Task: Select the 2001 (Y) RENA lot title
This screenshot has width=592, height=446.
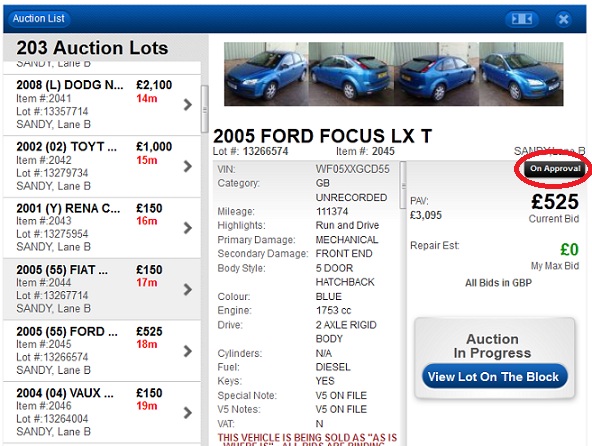Action: coord(68,208)
